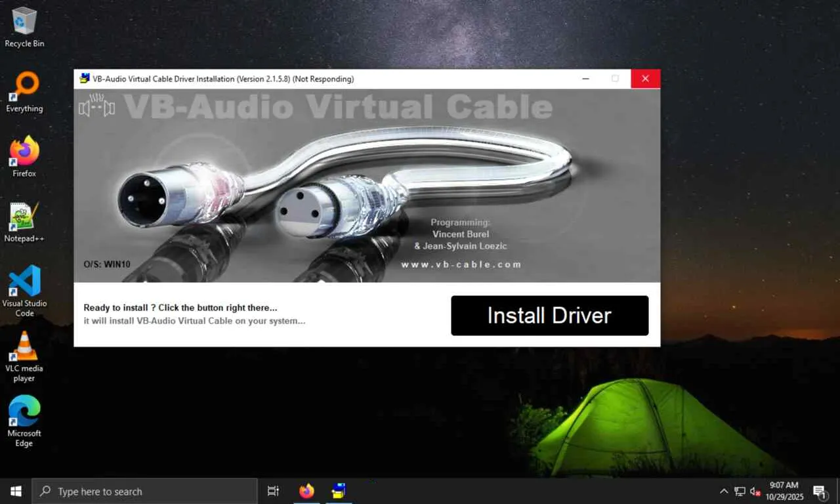
Task: Open the network status tray icon
Action: coord(740,491)
